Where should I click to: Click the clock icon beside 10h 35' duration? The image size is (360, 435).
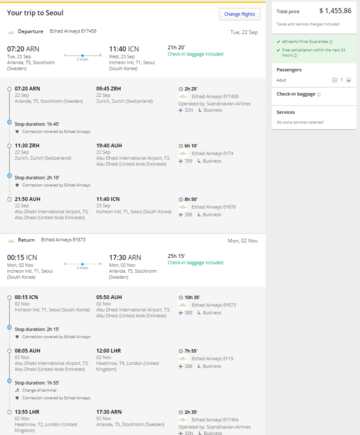[181, 297]
